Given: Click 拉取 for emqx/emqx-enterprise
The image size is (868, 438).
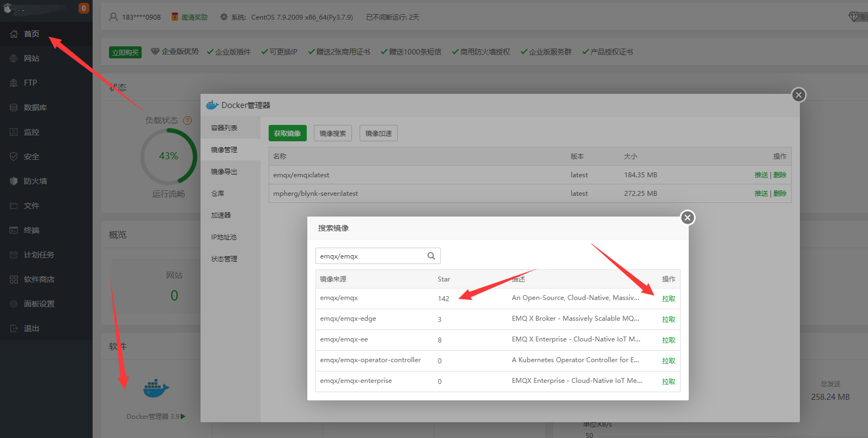Looking at the screenshot, I should (x=669, y=382).
